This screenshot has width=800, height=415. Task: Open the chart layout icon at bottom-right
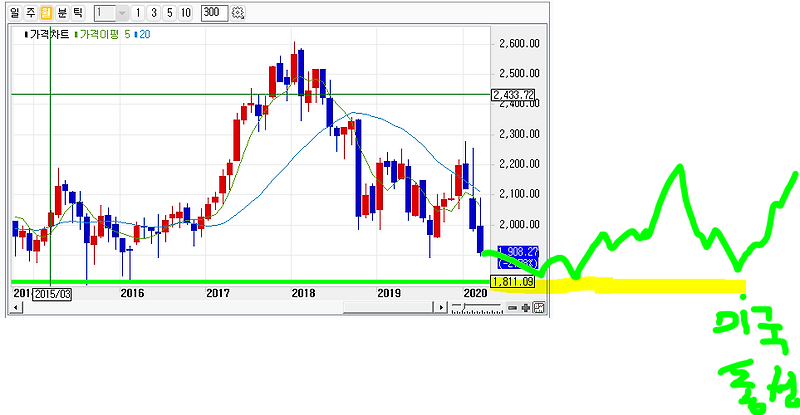539,307
